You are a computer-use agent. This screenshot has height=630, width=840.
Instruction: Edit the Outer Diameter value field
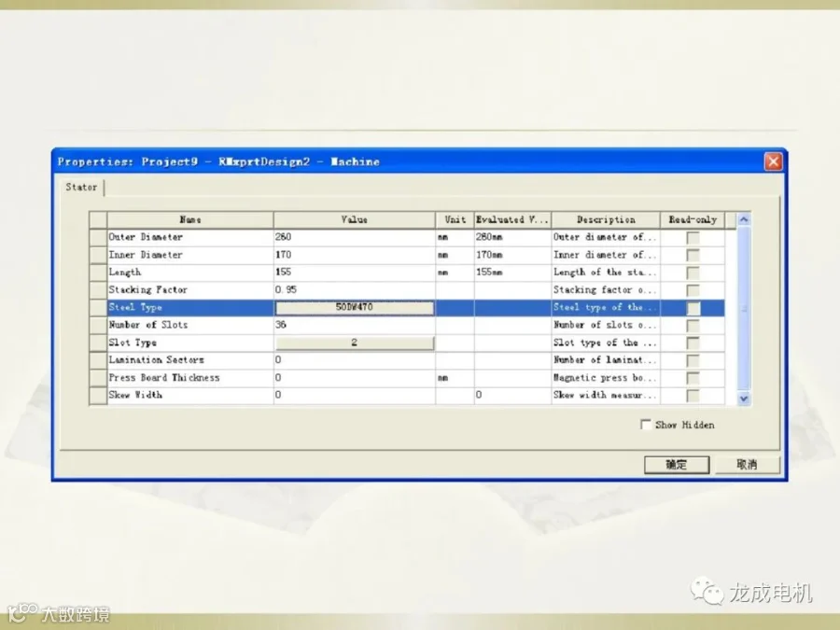[x=354, y=237]
